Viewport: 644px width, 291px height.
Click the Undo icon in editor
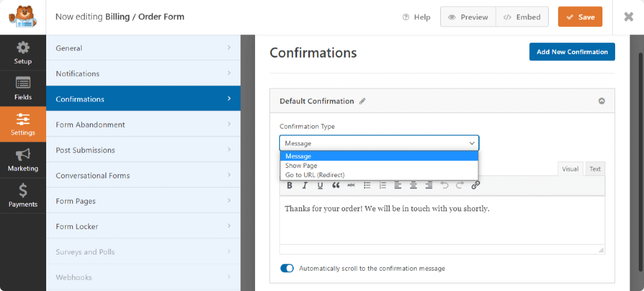point(444,185)
